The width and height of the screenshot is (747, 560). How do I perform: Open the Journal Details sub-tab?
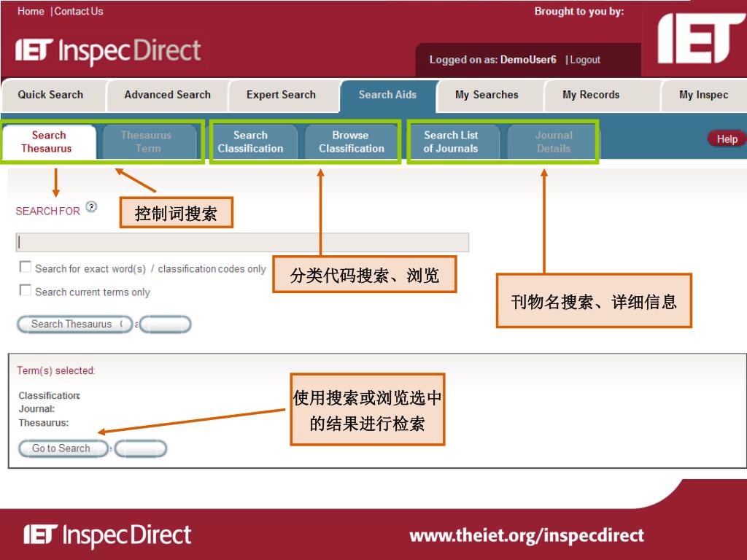click(554, 141)
